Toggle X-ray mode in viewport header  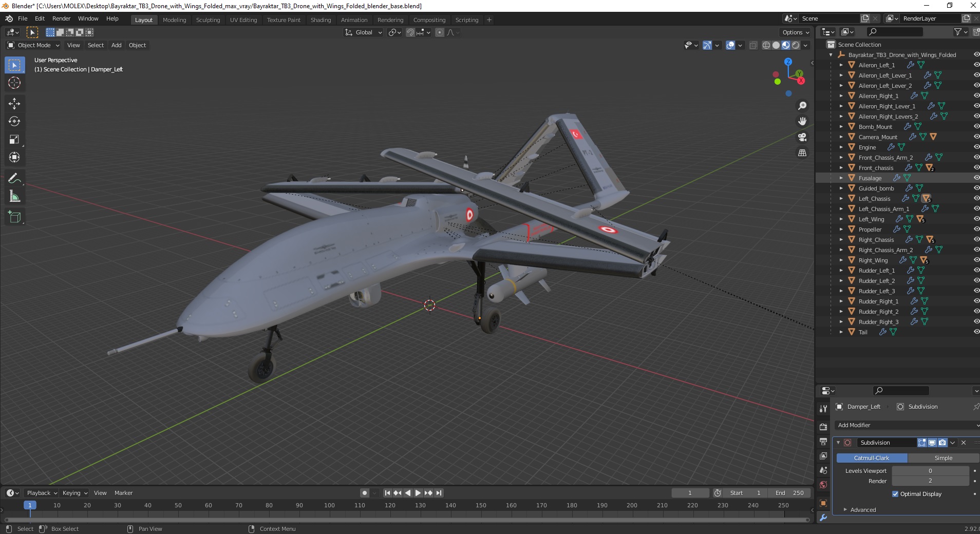753,45
